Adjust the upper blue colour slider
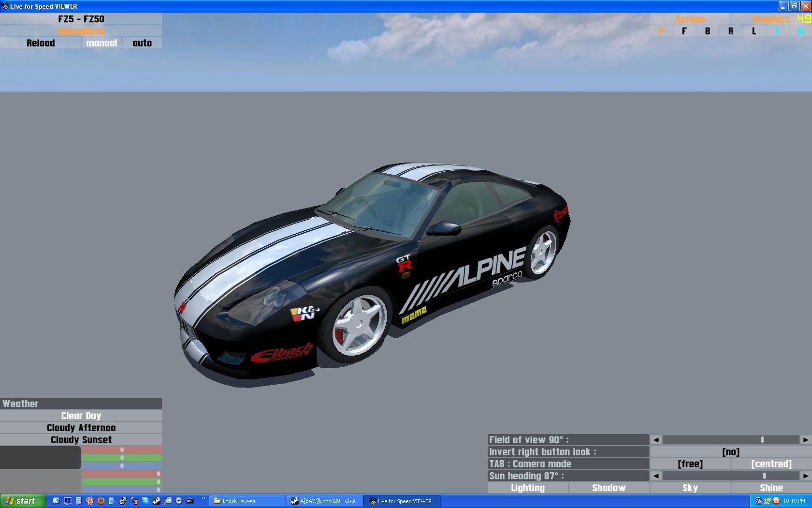This screenshot has width=812, height=508. [122, 465]
